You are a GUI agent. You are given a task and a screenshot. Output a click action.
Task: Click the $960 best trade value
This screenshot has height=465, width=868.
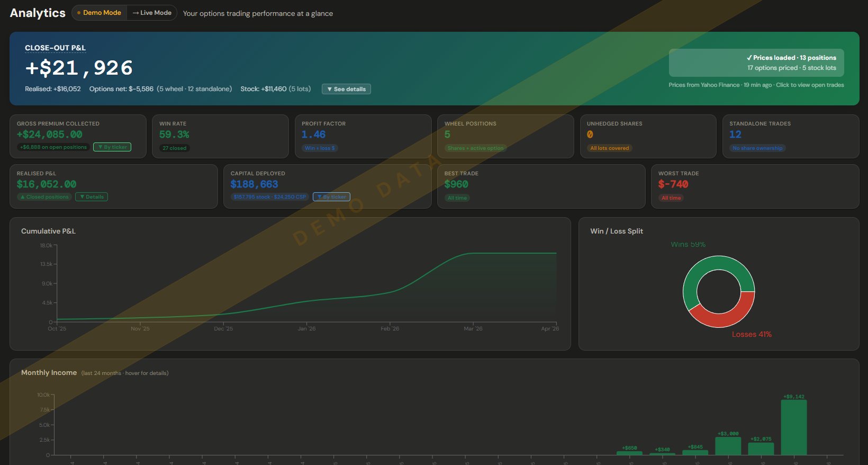[x=456, y=184]
